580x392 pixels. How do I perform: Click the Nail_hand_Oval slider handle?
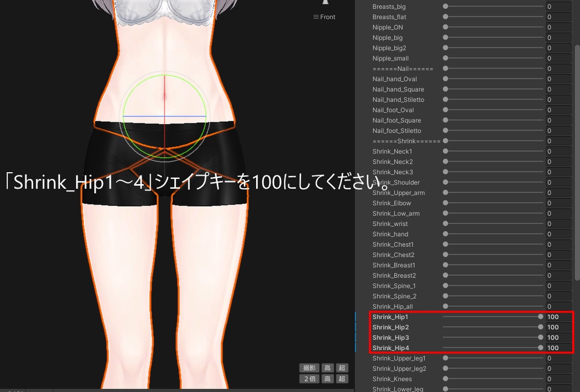445,79
